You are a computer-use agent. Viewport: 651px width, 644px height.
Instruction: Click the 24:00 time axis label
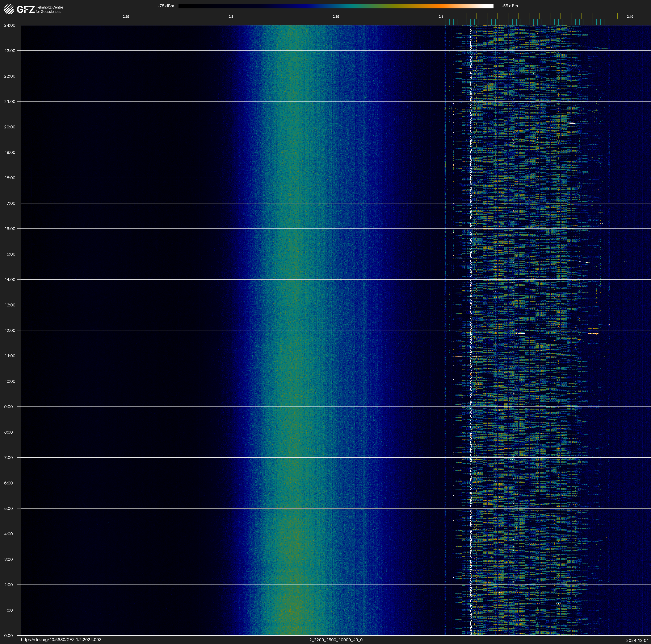(10, 25)
